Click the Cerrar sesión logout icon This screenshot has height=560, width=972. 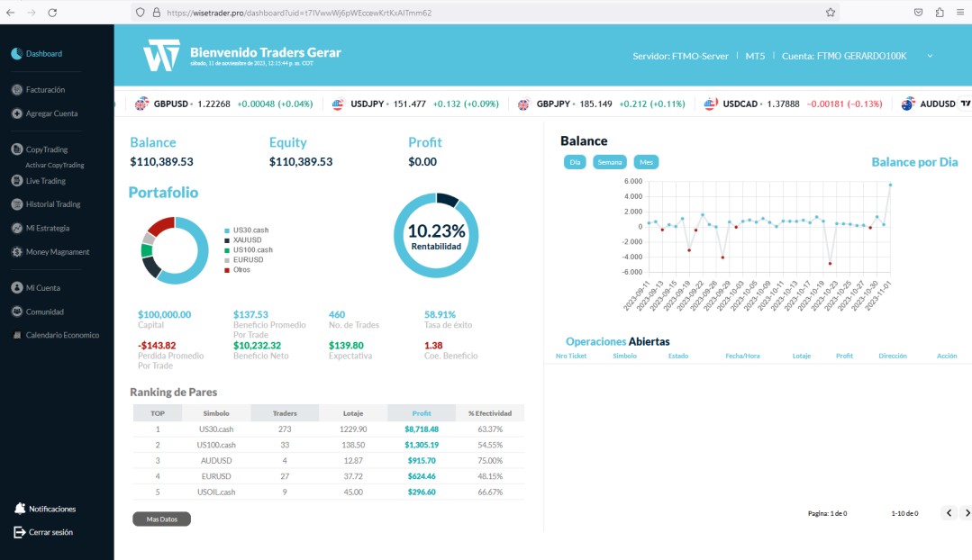(20, 532)
